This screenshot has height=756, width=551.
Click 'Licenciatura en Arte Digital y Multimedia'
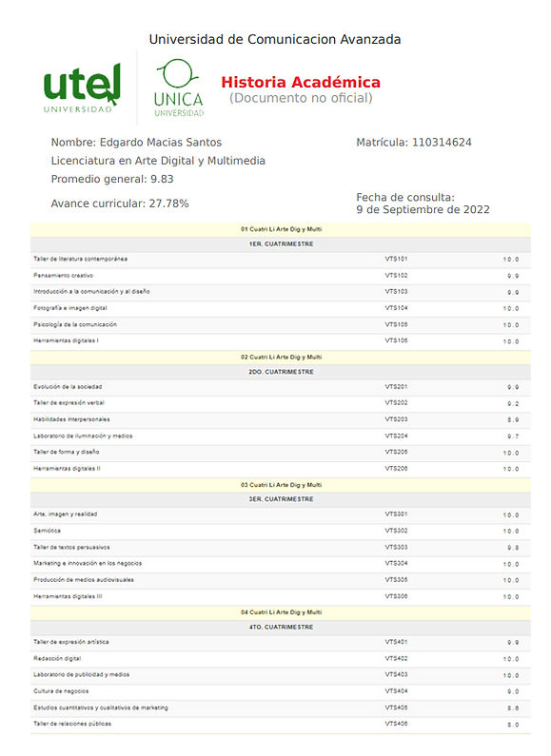(158, 161)
